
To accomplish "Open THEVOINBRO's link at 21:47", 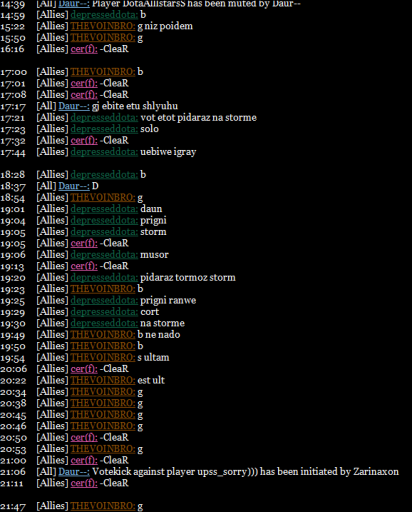I will (103, 506).
